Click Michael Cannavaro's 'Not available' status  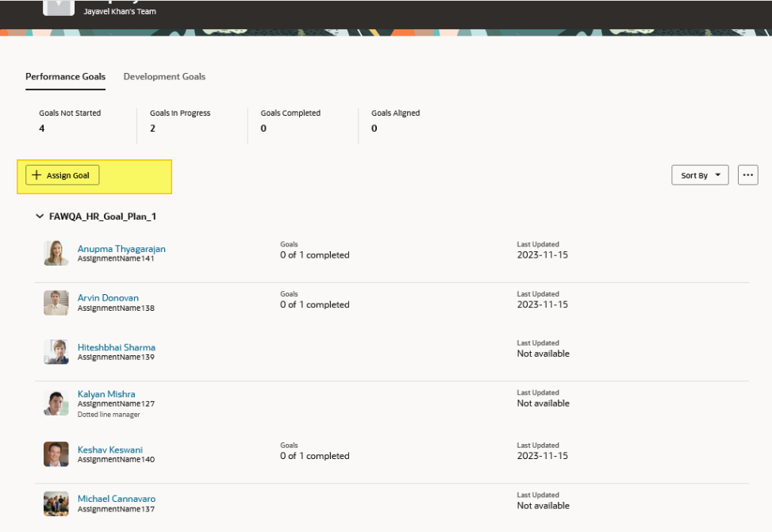pos(543,506)
